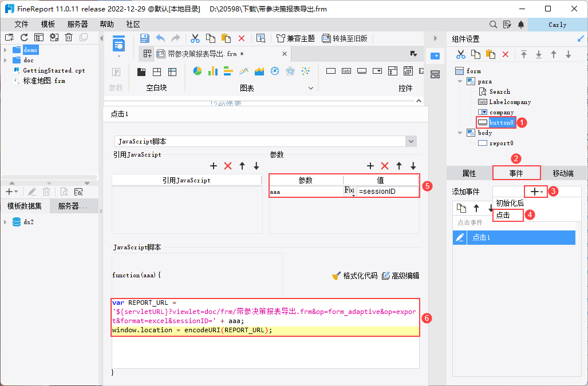Open the F(x) formula type for aaa
This screenshot has width=588, height=386.
coord(349,192)
